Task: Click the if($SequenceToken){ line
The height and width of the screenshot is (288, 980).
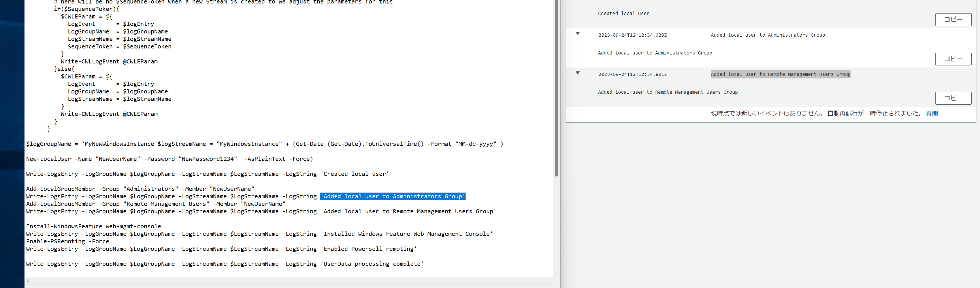Action: (x=86, y=9)
